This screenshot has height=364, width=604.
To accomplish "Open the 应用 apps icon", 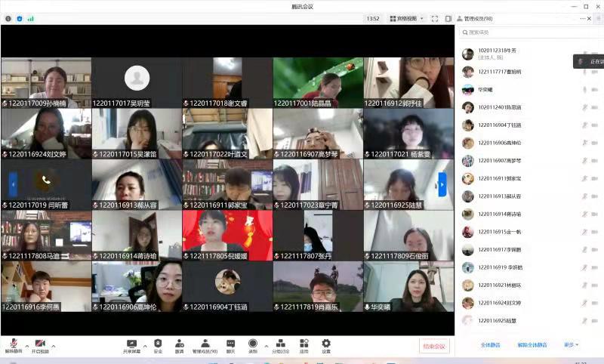I will click(304, 345).
